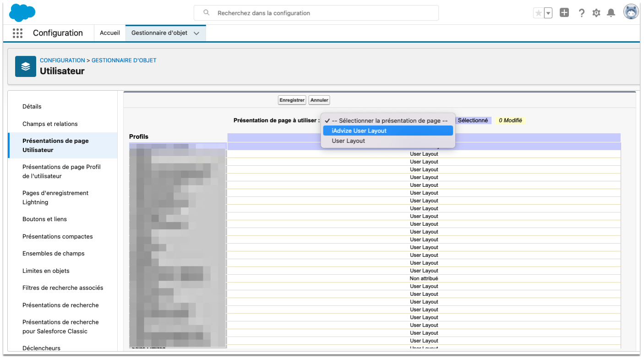Expand the Gestionnaire d'objet tab chevron

tap(196, 33)
